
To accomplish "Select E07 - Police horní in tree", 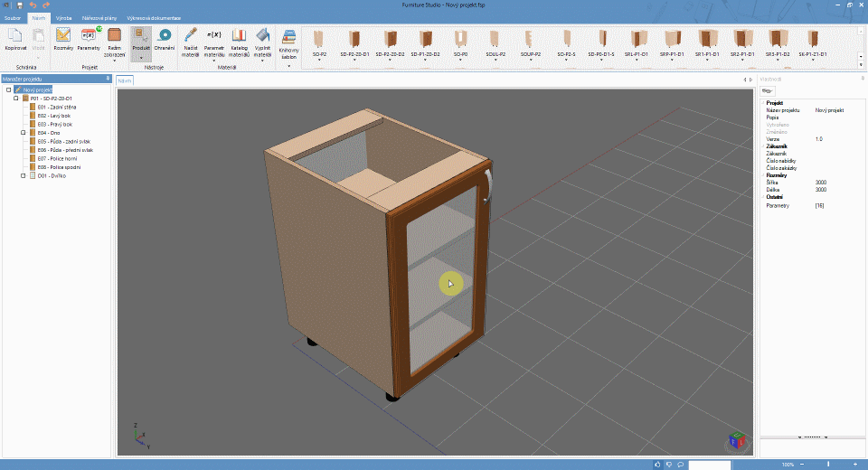I will click(58, 158).
